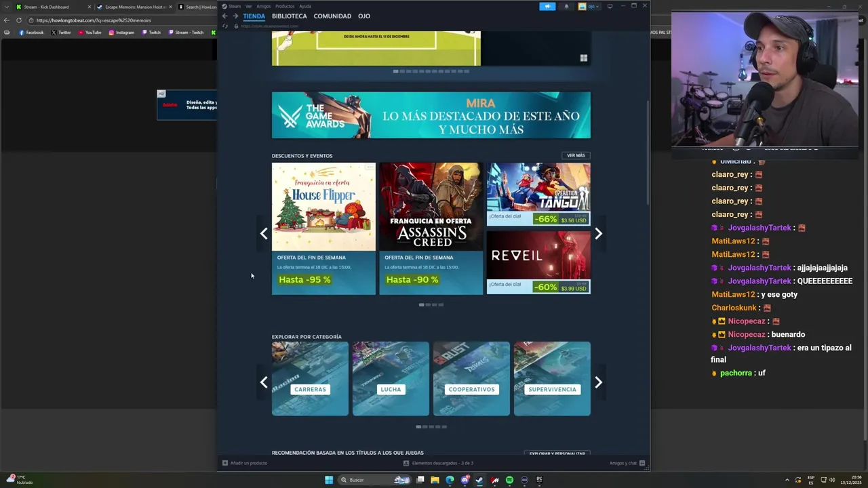The height and width of the screenshot is (488, 868).
Task: Close the Stream - Kick Dashboard tab
Action: 89,7
